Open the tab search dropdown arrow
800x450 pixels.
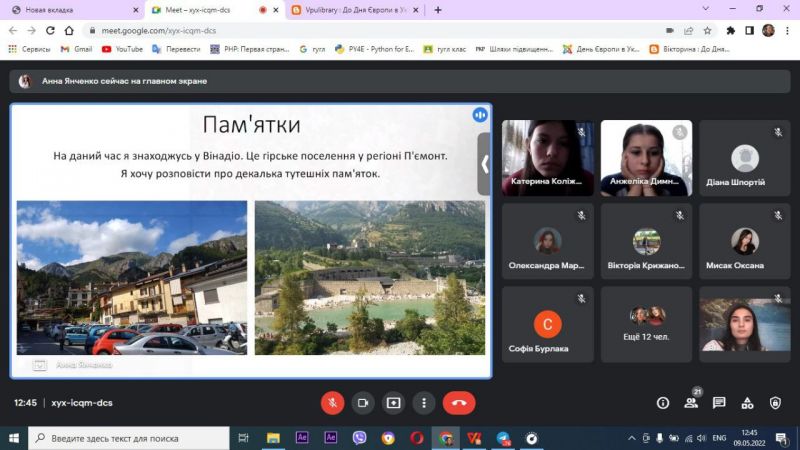pyautogui.click(x=706, y=9)
